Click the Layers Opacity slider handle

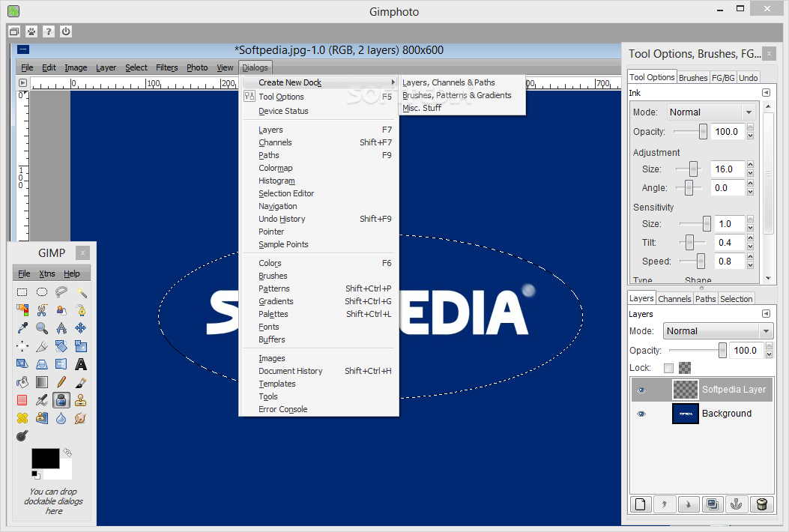722,351
